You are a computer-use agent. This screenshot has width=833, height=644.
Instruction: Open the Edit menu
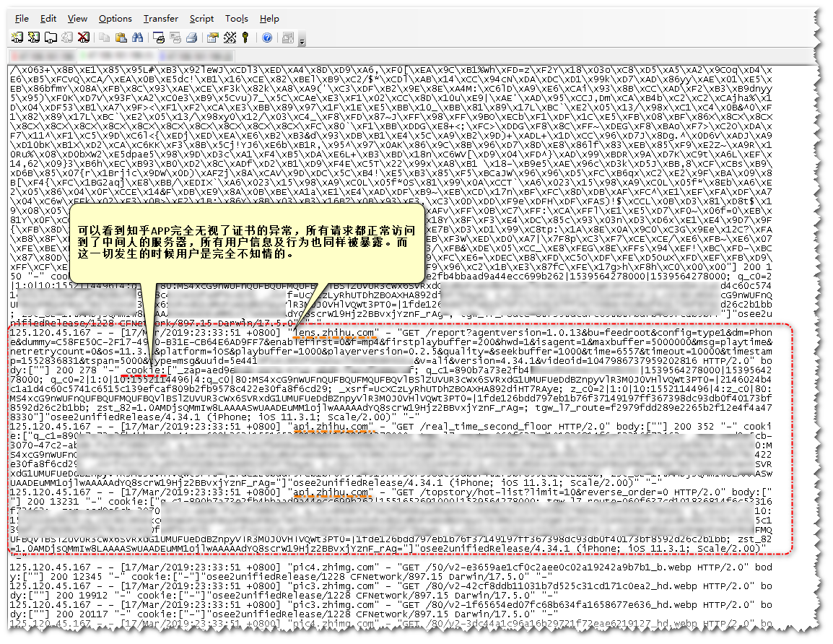(48, 19)
